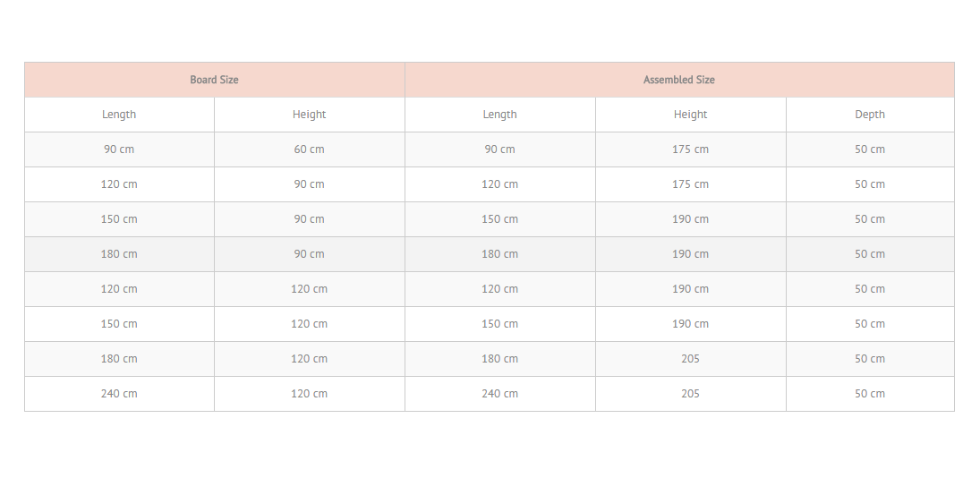Image resolution: width=980 pixels, height=478 pixels.
Task: Select the Depth column header
Action: pyautogui.click(x=870, y=115)
